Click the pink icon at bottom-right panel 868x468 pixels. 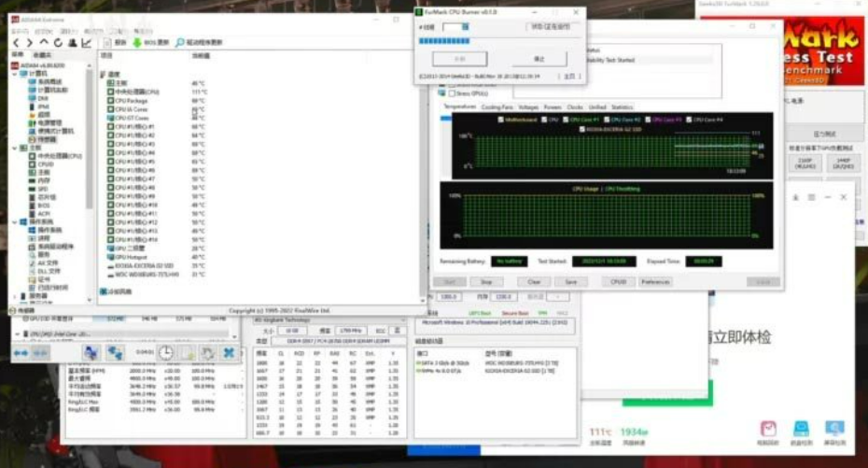pyautogui.click(x=768, y=429)
